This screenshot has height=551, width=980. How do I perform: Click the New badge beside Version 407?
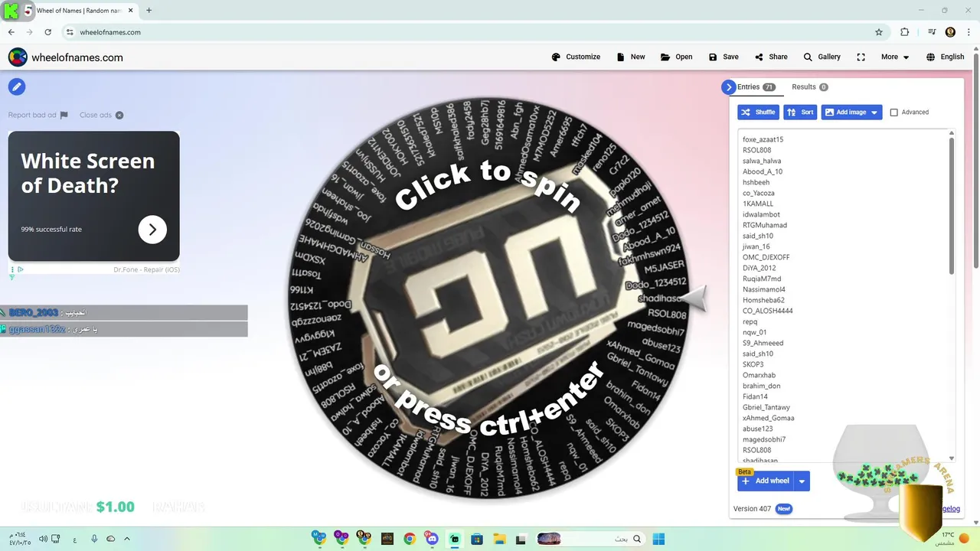point(783,509)
